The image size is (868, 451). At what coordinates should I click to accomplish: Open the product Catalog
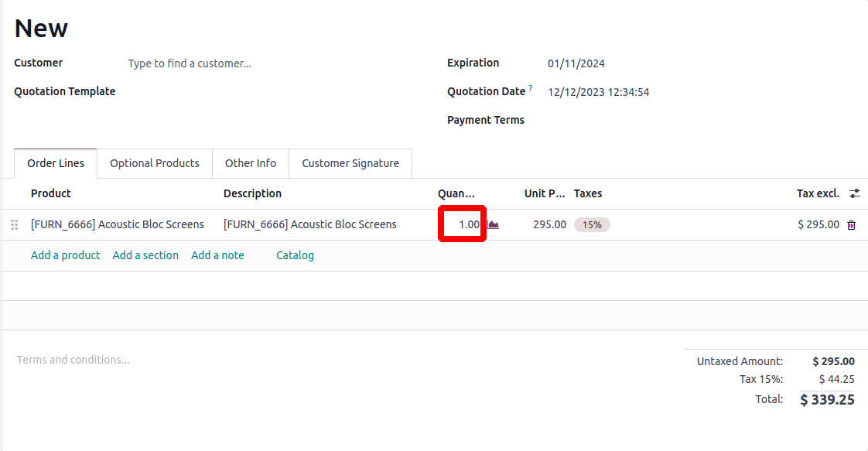[295, 255]
